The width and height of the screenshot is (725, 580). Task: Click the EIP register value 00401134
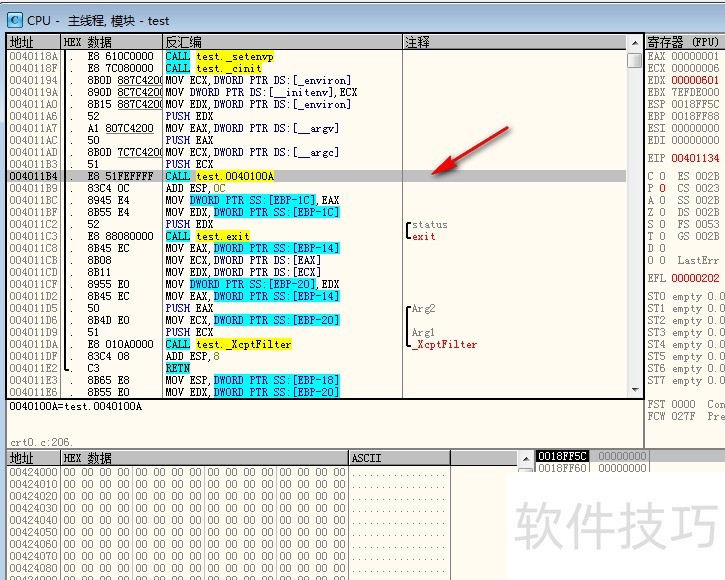point(694,158)
